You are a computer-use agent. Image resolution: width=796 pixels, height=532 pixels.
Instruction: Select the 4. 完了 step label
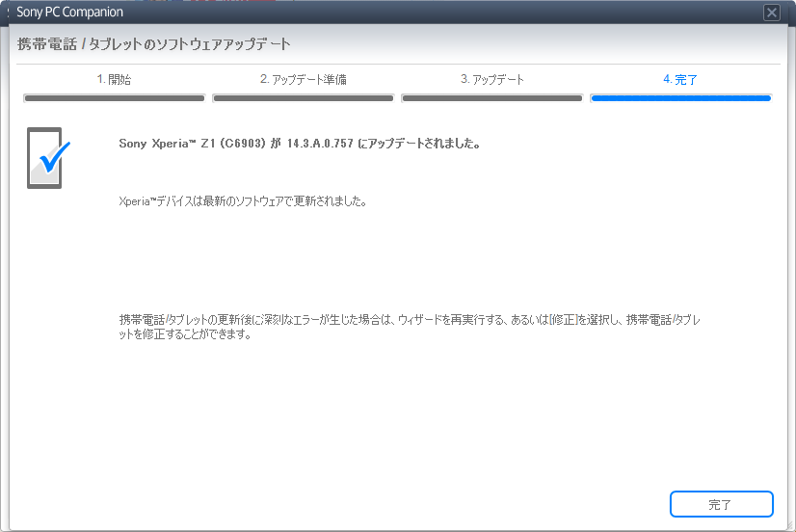[x=680, y=79]
